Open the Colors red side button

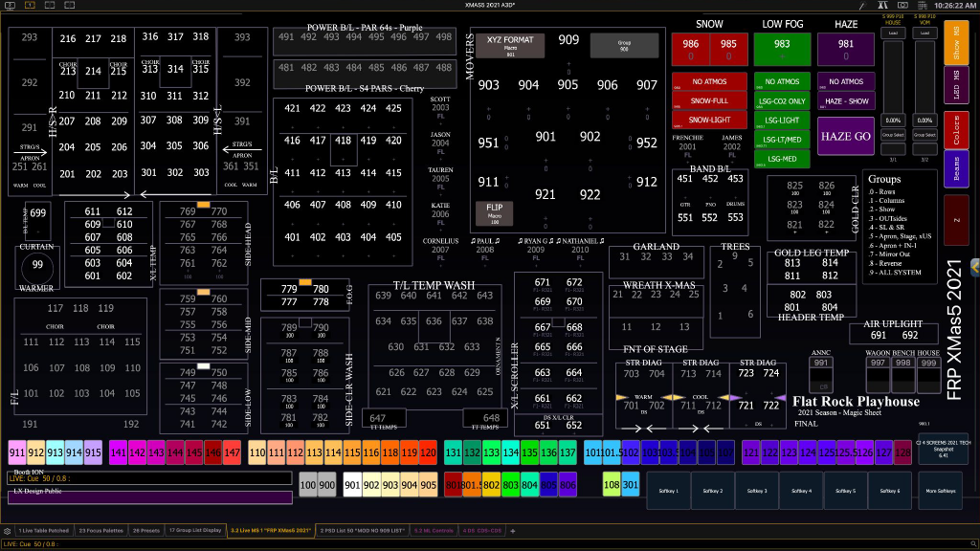956,129
